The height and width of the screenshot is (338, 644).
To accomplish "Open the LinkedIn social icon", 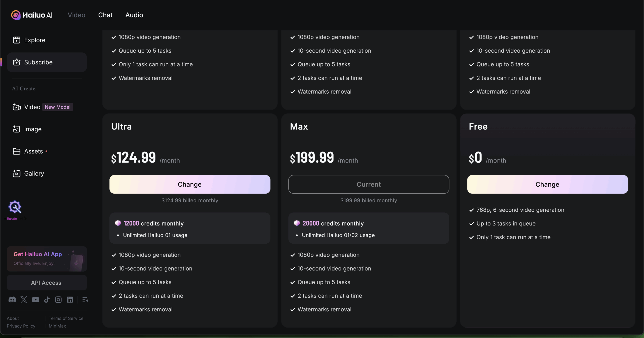I will click(70, 299).
